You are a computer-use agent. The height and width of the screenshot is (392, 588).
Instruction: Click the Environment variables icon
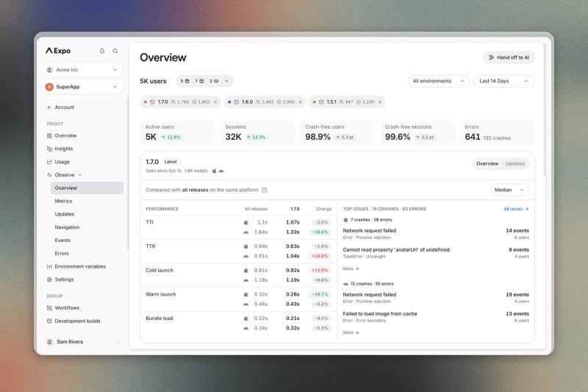pyautogui.click(x=49, y=267)
